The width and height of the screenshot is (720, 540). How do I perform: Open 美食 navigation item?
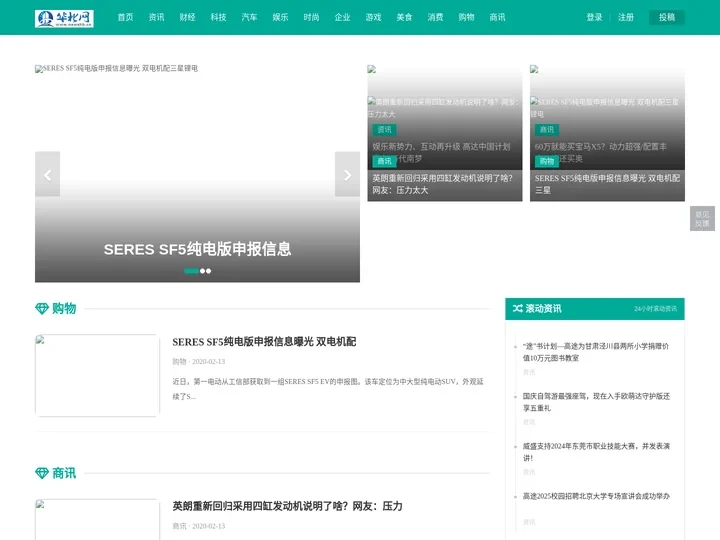(x=404, y=17)
